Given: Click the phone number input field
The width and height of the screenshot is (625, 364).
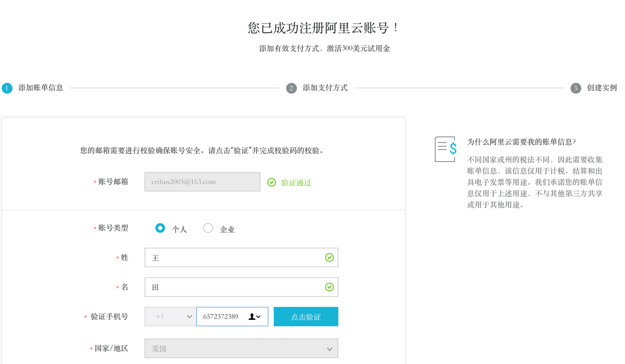Looking at the screenshot, I should tap(221, 317).
